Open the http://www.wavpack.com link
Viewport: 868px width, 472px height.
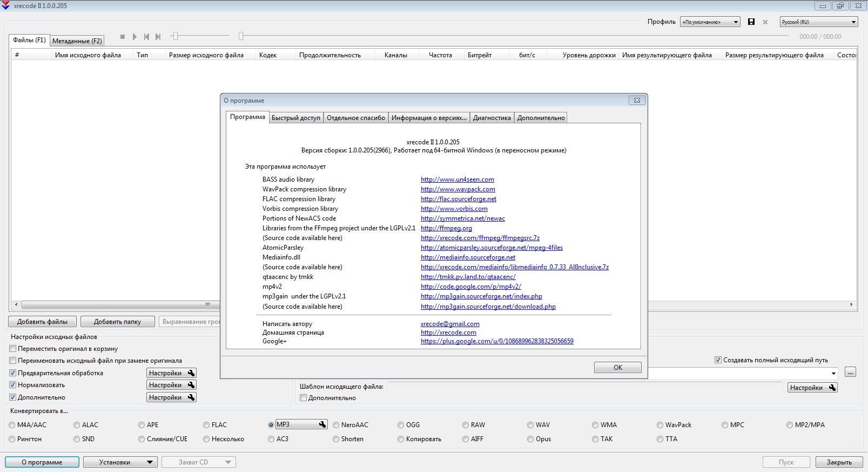458,189
